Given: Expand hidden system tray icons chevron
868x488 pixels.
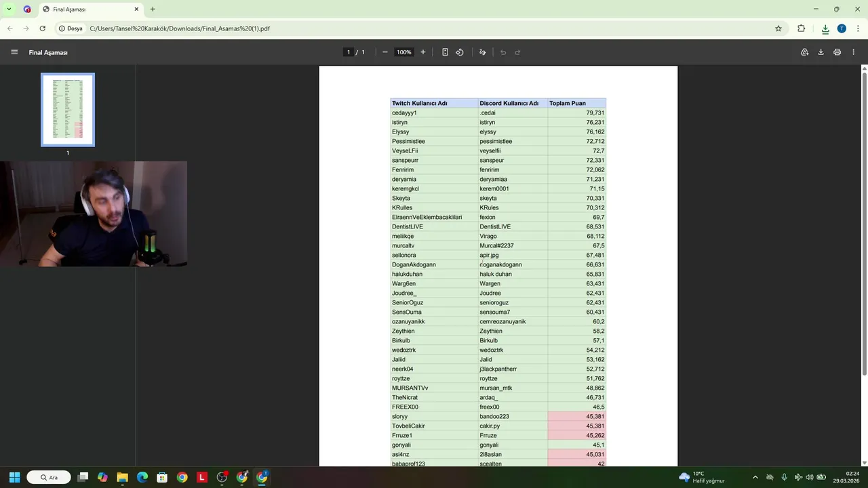Looking at the screenshot, I should click(755, 477).
